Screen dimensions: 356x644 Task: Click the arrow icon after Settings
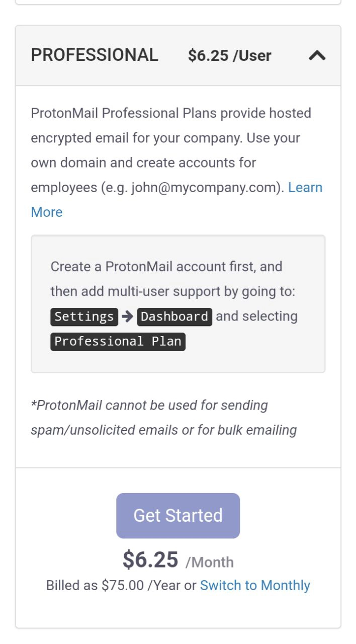click(127, 316)
